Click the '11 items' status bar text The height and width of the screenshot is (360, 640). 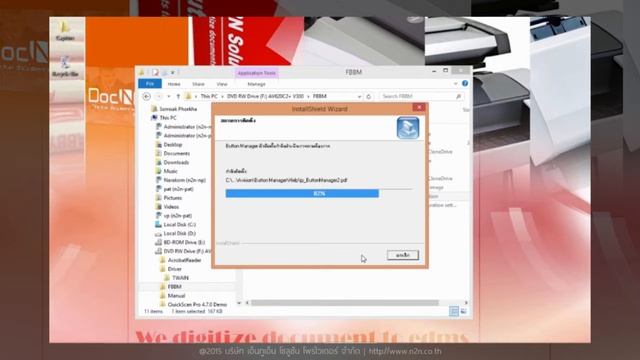[153, 311]
